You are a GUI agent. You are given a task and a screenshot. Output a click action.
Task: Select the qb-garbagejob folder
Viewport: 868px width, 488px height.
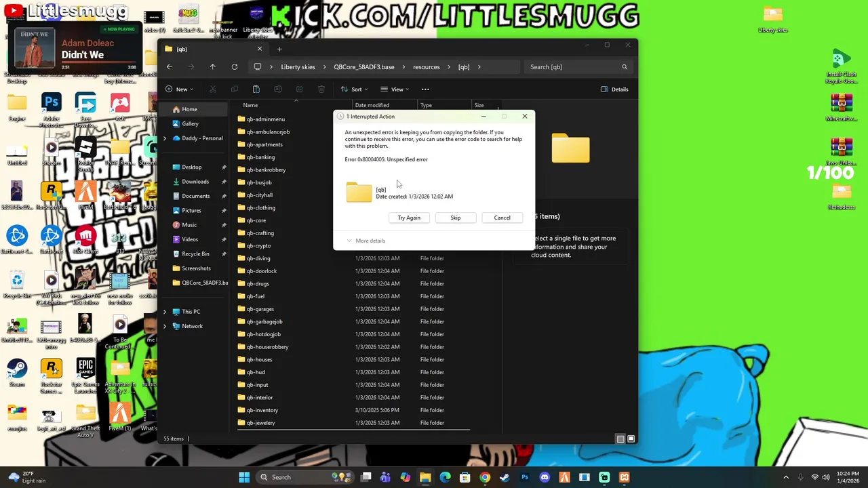click(264, 322)
